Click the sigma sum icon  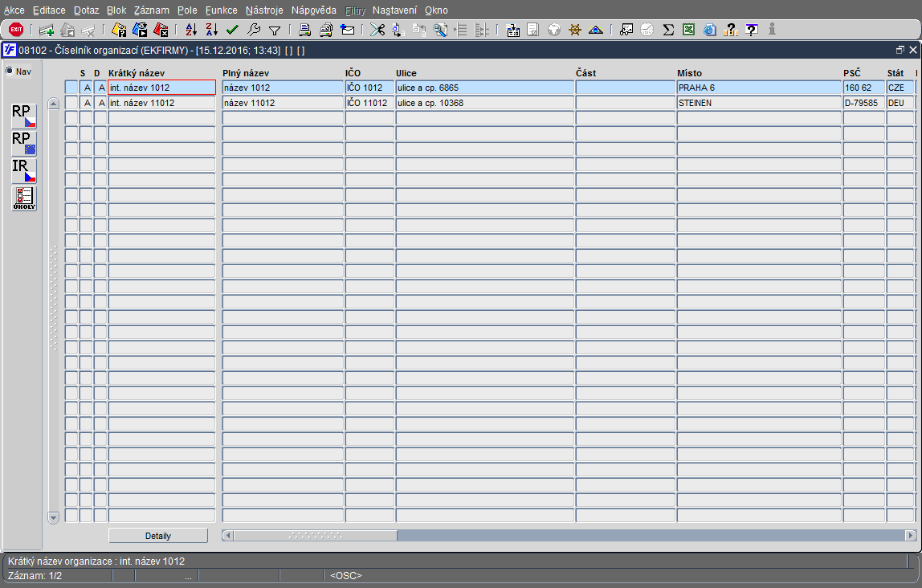668,30
